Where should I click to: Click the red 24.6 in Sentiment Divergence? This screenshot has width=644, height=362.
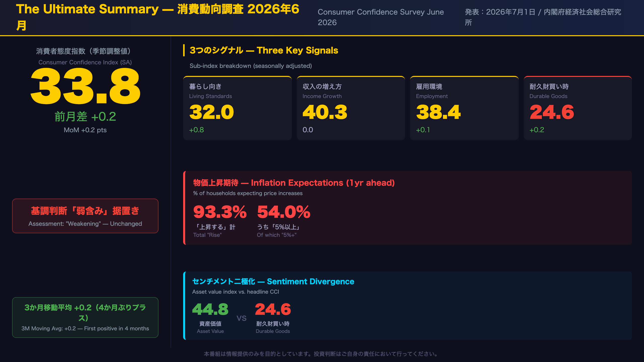273,309
